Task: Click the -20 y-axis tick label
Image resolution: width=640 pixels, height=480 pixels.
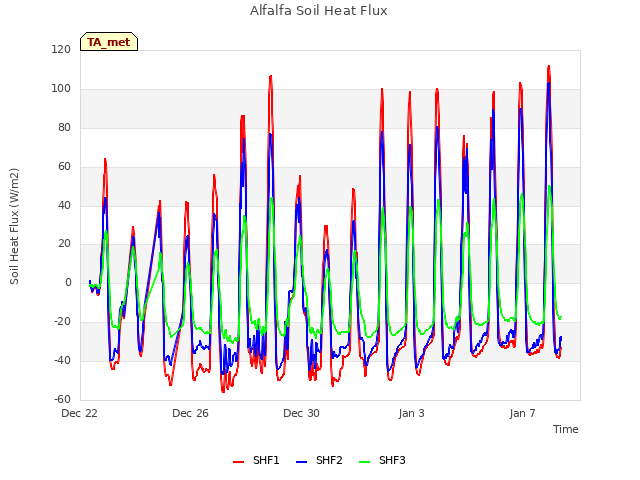Action: point(62,322)
